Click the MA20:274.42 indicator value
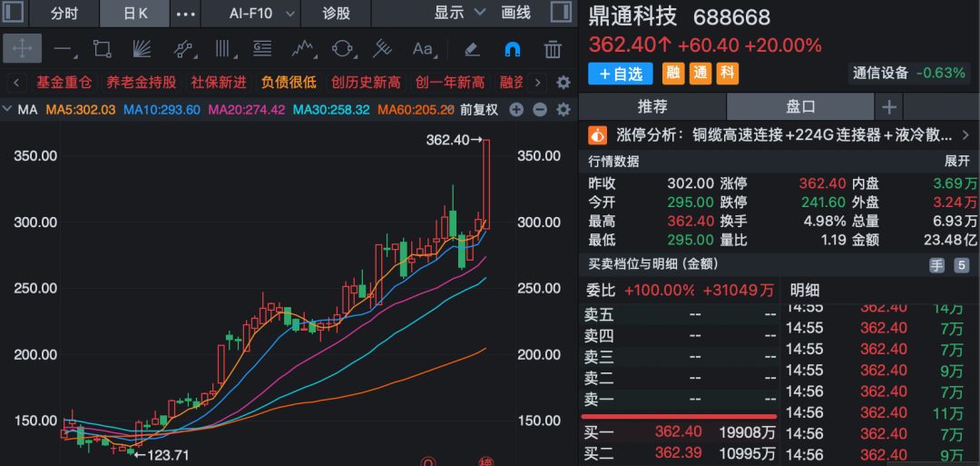The height and width of the screenshot is (466, 980). (247, 110)
